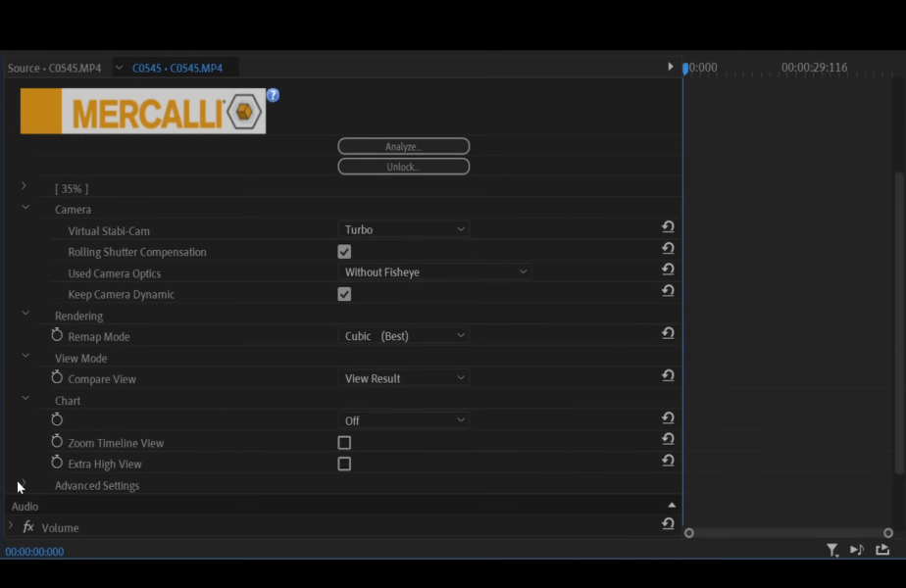Click the Virtual Stabi-Cam label
This screenshot has height=588, width=906.
click(109, 231)
